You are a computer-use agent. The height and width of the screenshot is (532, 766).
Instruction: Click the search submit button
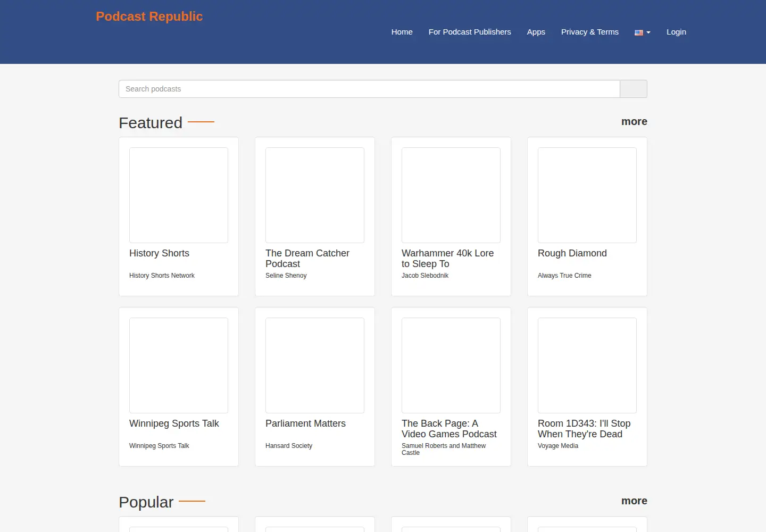coord(634,89)
